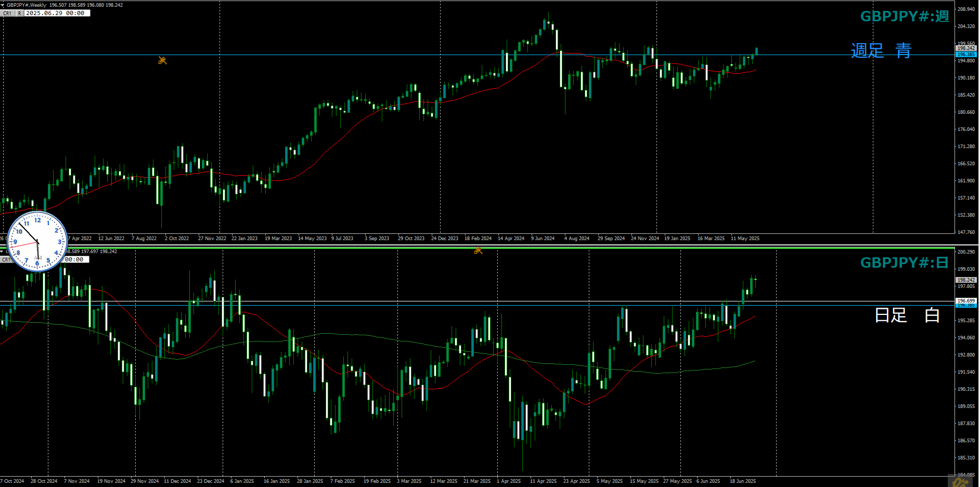Click the GBPJPY#,Weekly title text
Image resolution: width=980 pixels, height=487 pixels.
[27, 5]
